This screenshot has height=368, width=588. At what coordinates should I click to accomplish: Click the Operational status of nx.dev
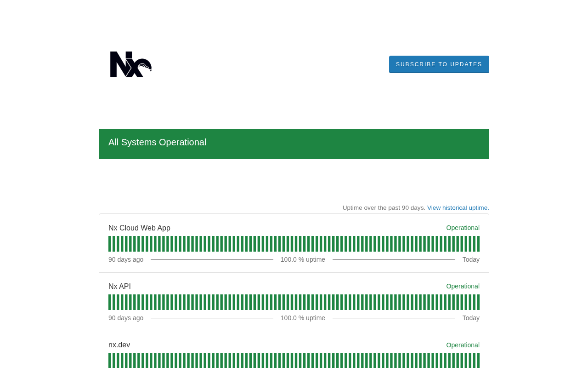463,345
